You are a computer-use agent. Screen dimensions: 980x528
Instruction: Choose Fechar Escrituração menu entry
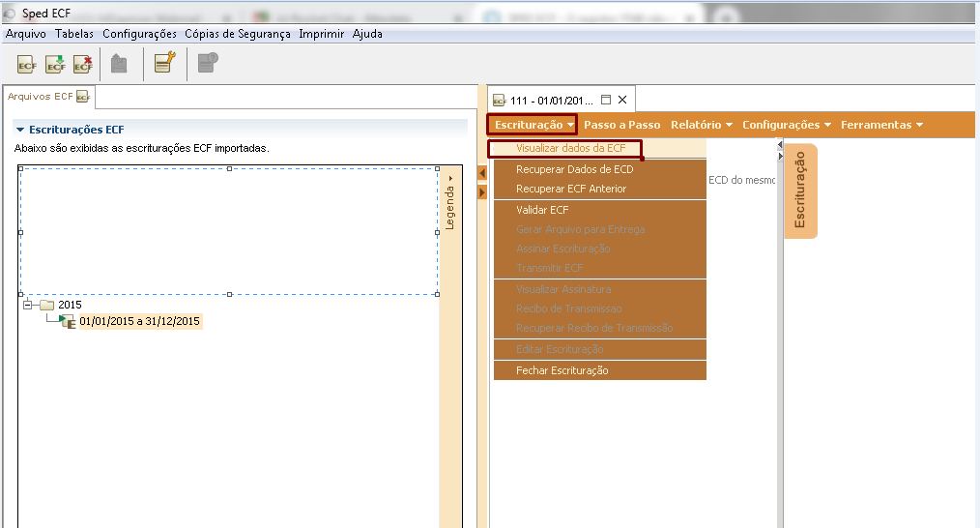[600, 371]
